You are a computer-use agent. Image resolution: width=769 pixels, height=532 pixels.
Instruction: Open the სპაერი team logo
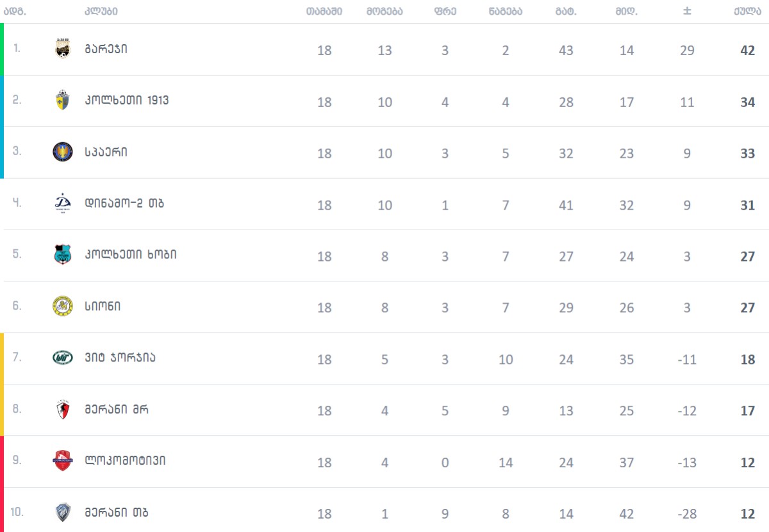coord(62,152)
